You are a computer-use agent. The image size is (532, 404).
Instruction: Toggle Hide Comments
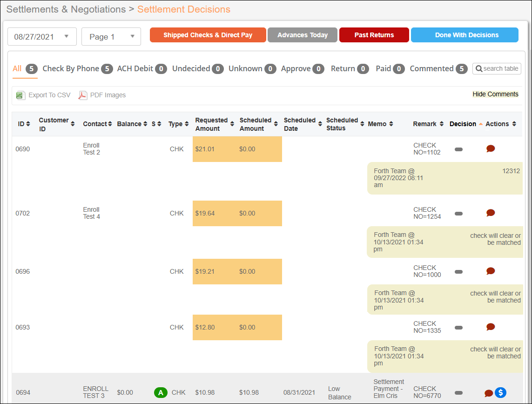point(495,94)
